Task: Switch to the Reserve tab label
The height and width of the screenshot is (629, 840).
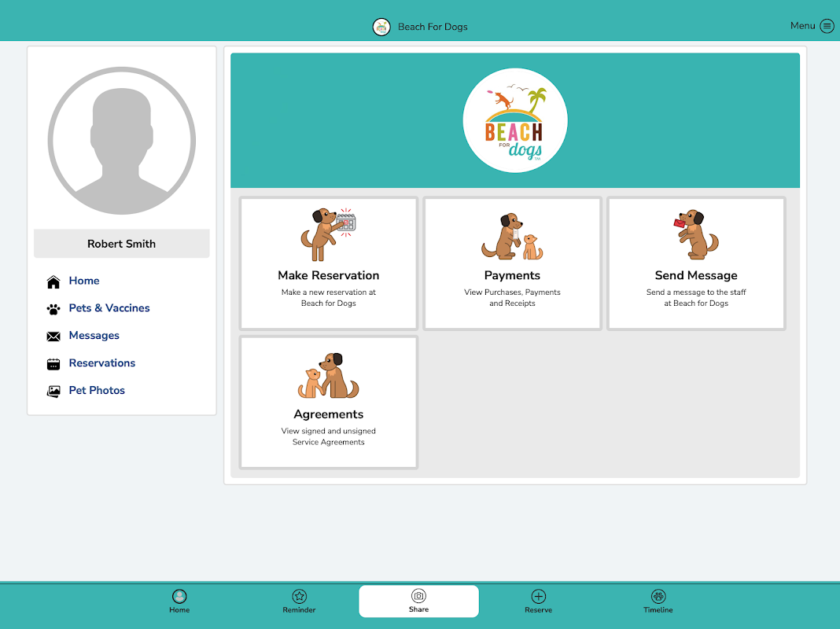Action: (x=539, y=609)
